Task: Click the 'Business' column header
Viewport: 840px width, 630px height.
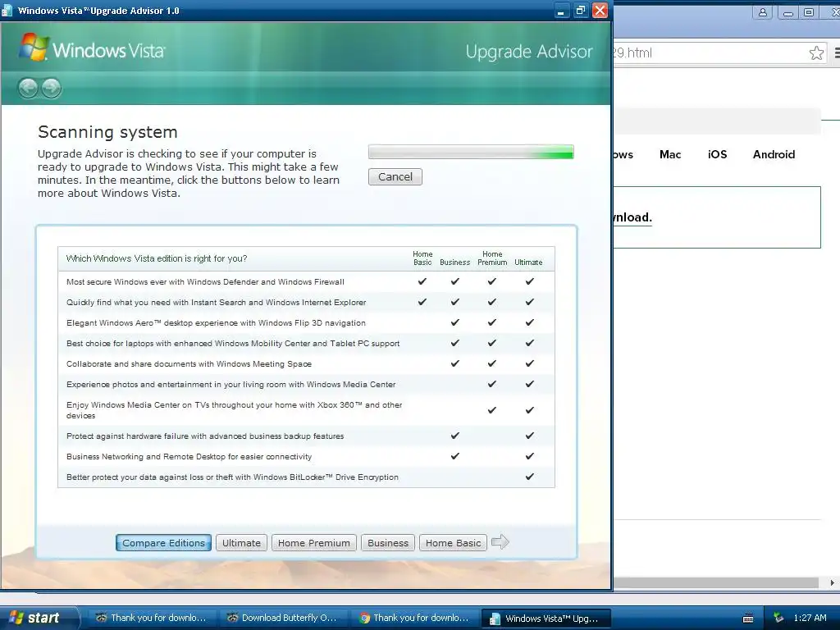Action: [x=454, y=262]
